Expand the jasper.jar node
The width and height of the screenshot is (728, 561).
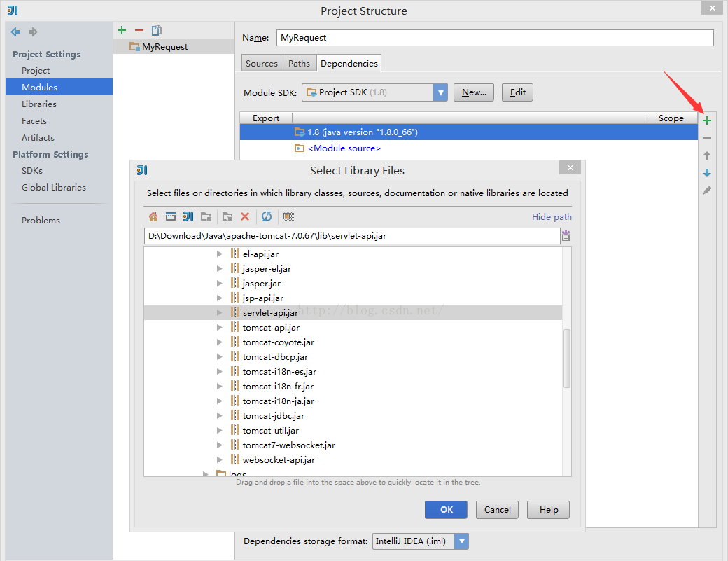pos(219,283)
